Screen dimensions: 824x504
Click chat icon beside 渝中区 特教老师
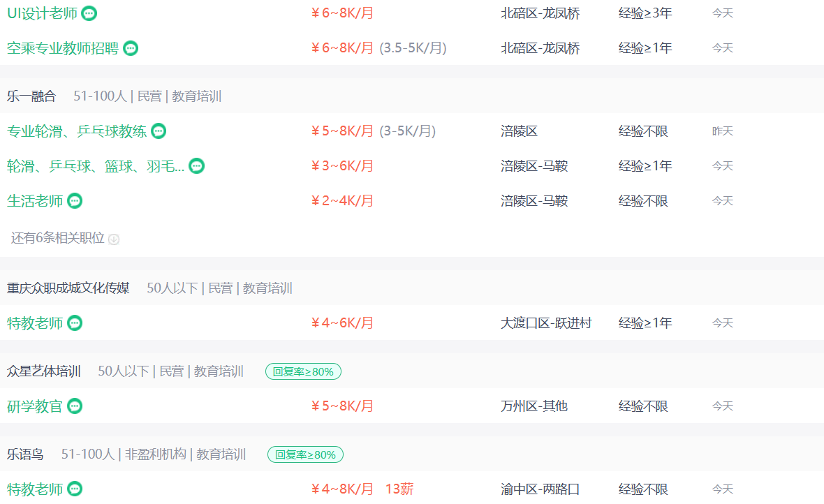(75, 489)
